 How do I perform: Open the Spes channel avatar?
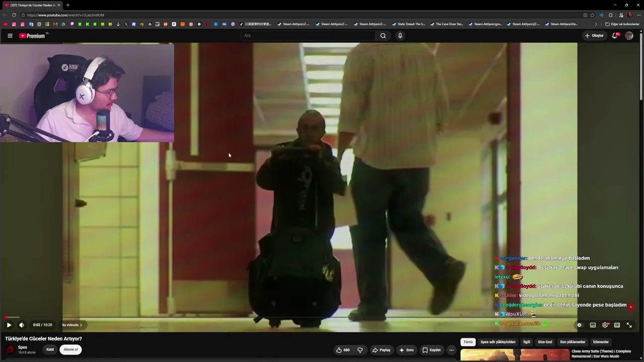(x=10, y=349)
